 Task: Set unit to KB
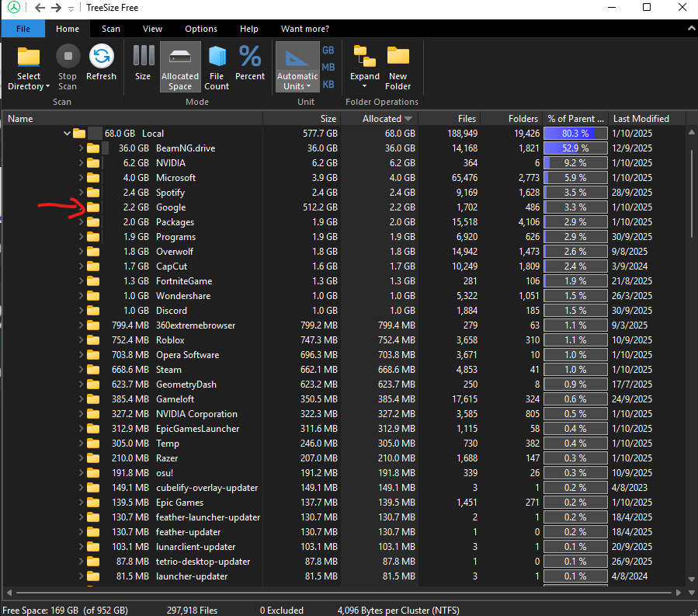(x=328, y=84)
